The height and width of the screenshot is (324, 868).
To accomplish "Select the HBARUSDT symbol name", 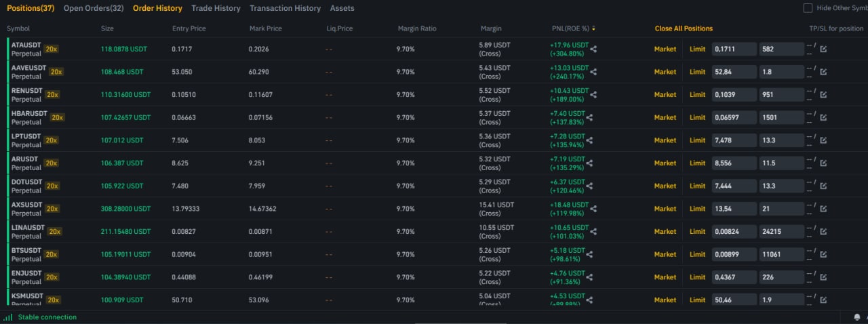I will tap(30, 113).
